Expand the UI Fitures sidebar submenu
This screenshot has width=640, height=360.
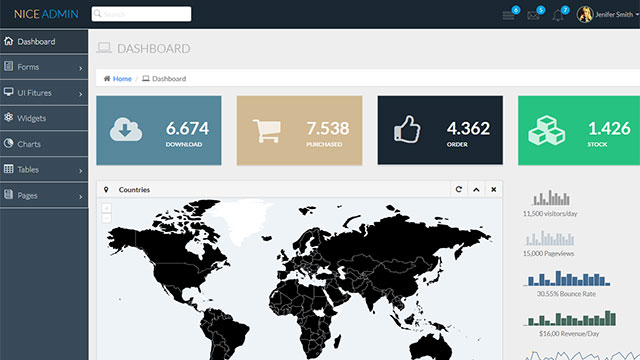pyautogui.click(x=44, y=93)
